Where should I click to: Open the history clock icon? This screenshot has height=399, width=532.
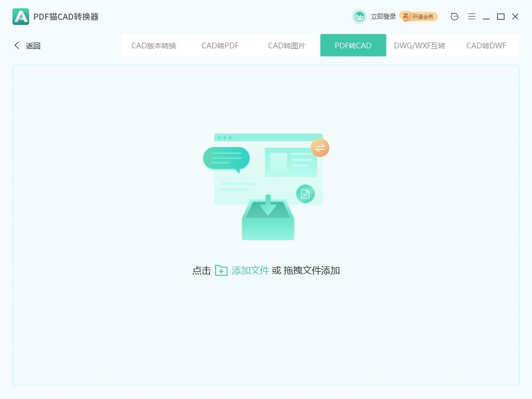(x=454, y=17)
